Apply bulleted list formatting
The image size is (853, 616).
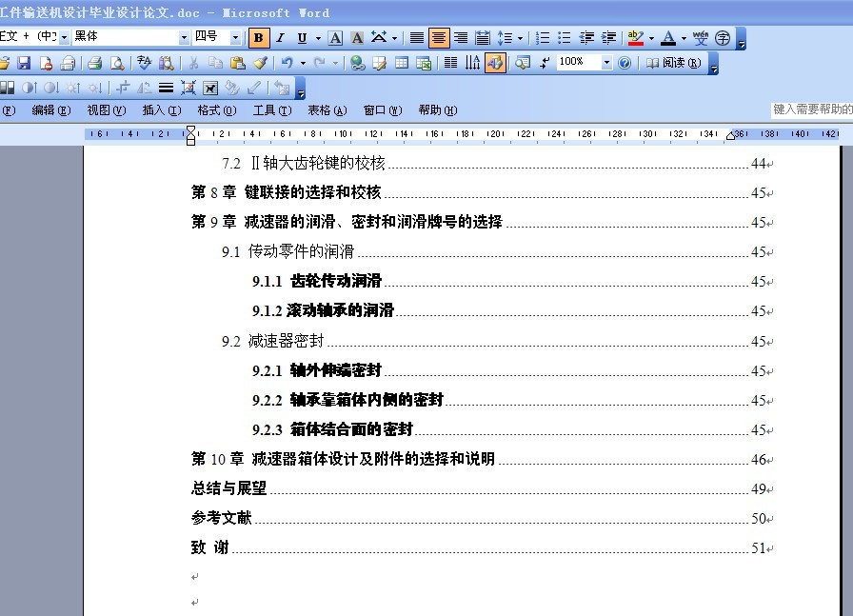(x=565, y=37)
